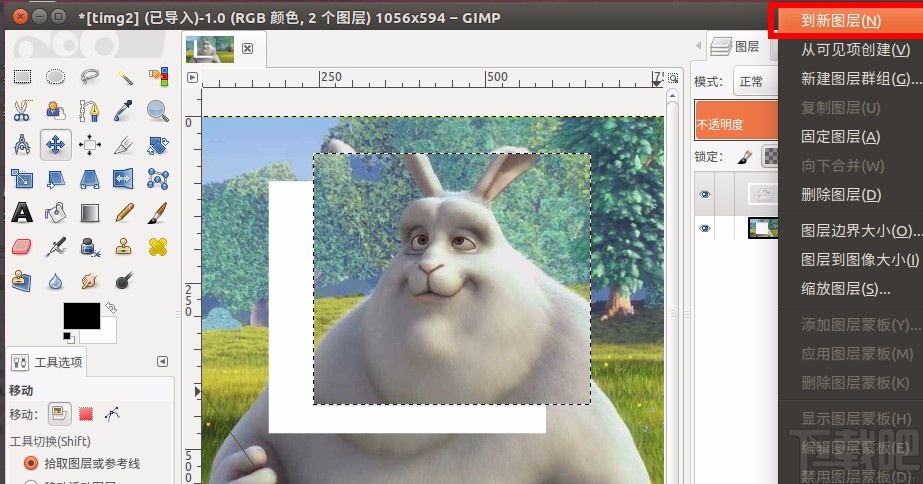
Task: Select the Heal tool bandage icon
Action: [x=157, y=246]
